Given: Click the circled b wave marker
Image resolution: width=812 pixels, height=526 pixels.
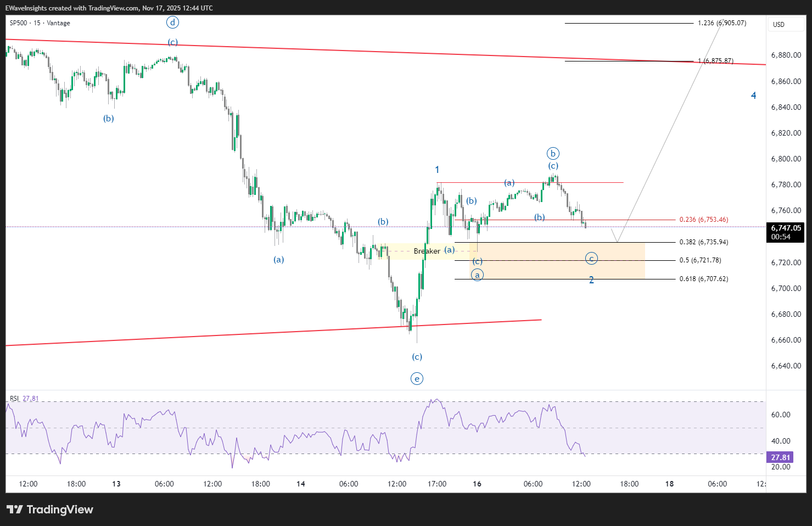Looking at the screenshot, I should click(x=553, y=154).
